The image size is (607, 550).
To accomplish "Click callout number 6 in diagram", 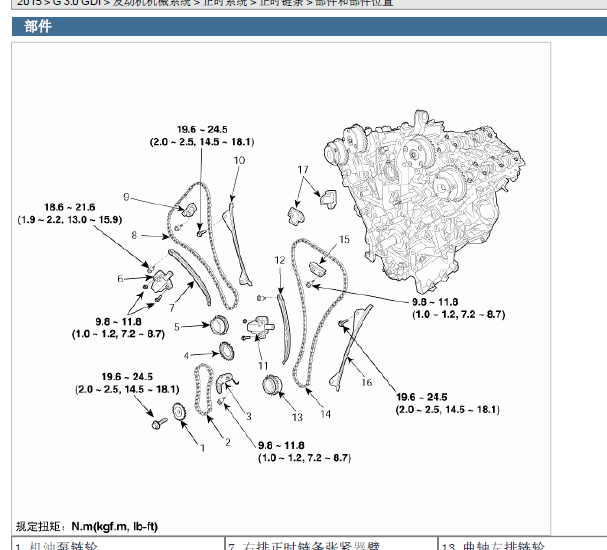I will click(120, 278).
